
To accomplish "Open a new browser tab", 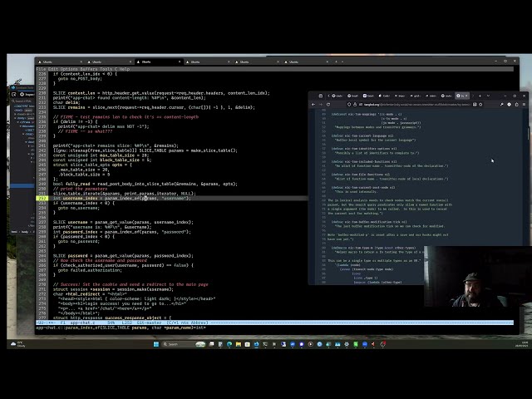I will click(x=480, y=96).
